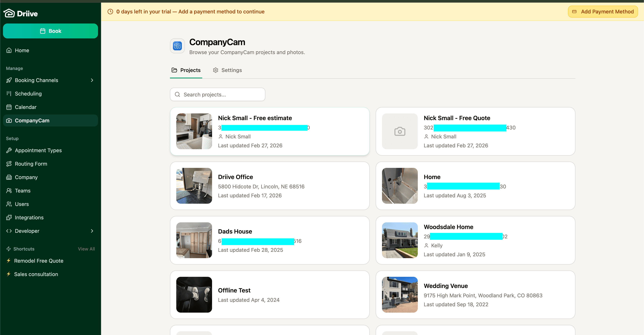Select the Integrations puzzle icon
The width and height of the screenshot is (644, 335).
[x=9, y=217]
